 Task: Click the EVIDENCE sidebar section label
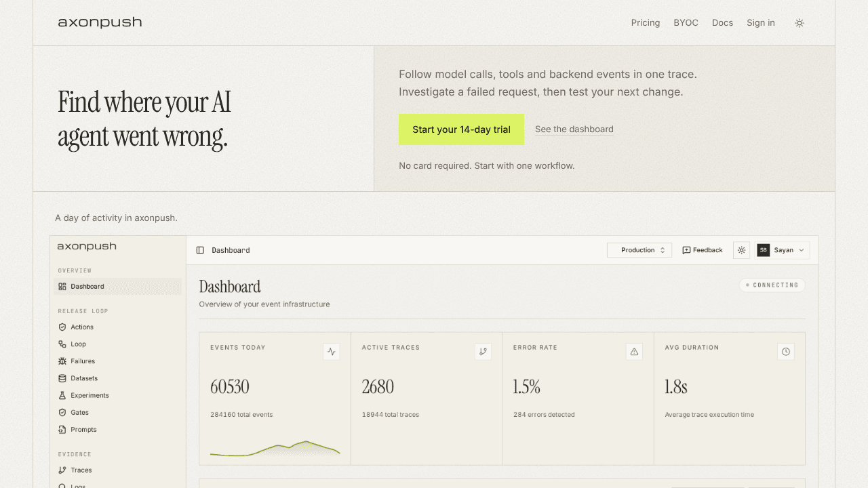(x=75, y=454)
